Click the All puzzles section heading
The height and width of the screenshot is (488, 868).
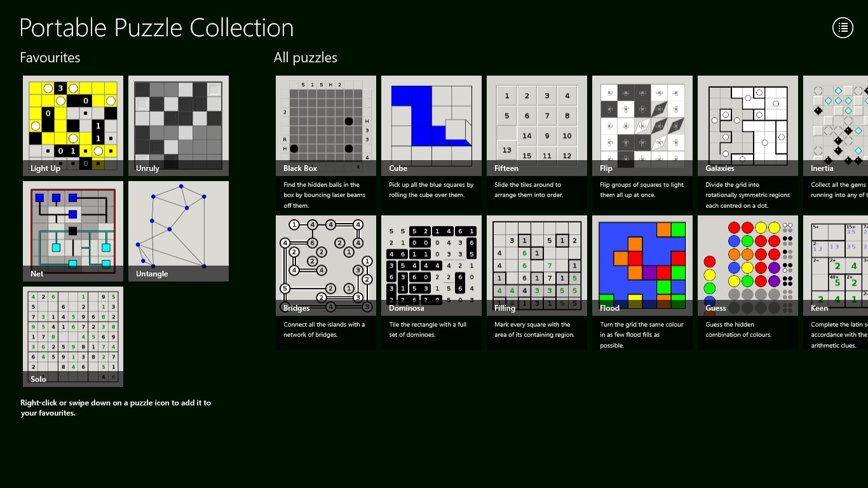pyautogui.click(x=306, y=58)
